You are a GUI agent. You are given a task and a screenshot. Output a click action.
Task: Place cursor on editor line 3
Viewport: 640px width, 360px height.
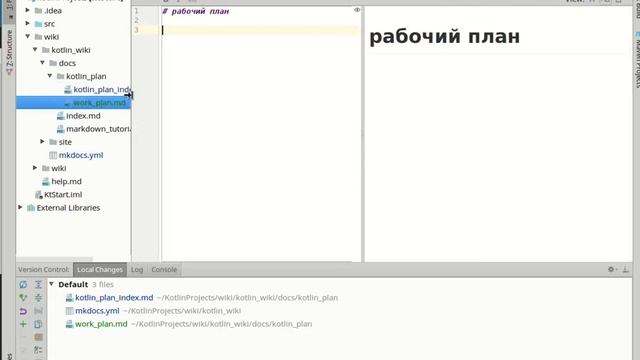pyautogui.click(x=260, y=30)
